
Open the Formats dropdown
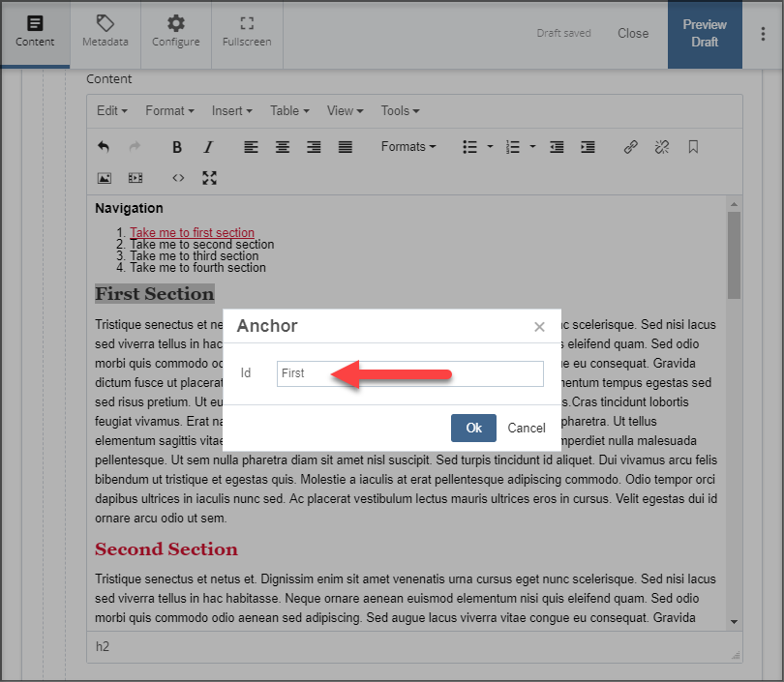[408, 147]
